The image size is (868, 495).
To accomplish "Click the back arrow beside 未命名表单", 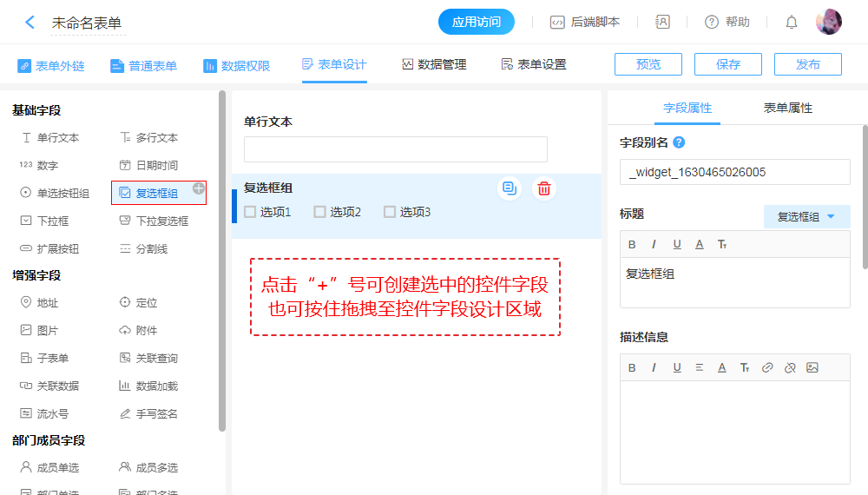I will tap(30, 23).
